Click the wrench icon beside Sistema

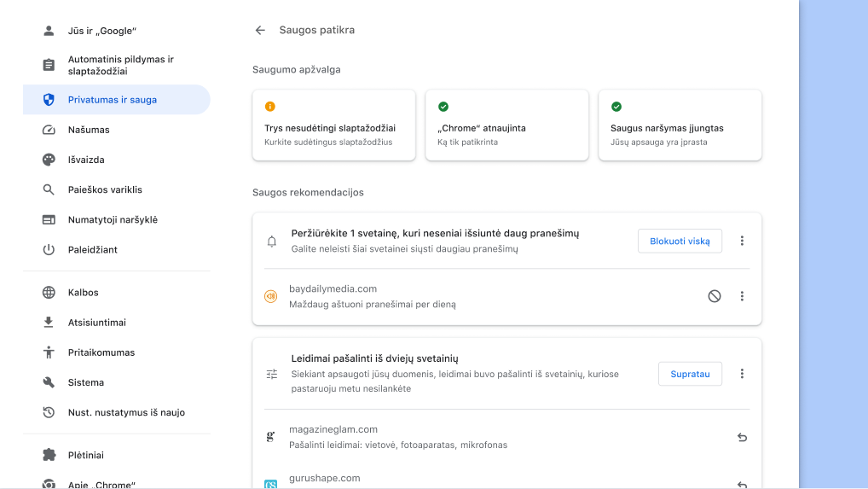click(x=49, y=382)
